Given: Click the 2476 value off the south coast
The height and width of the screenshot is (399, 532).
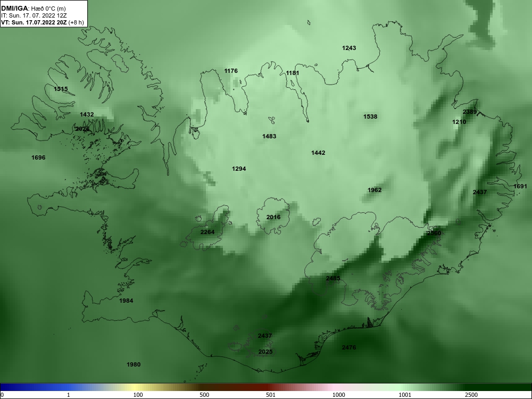Looking at the screenshot, I should point(349,347).
